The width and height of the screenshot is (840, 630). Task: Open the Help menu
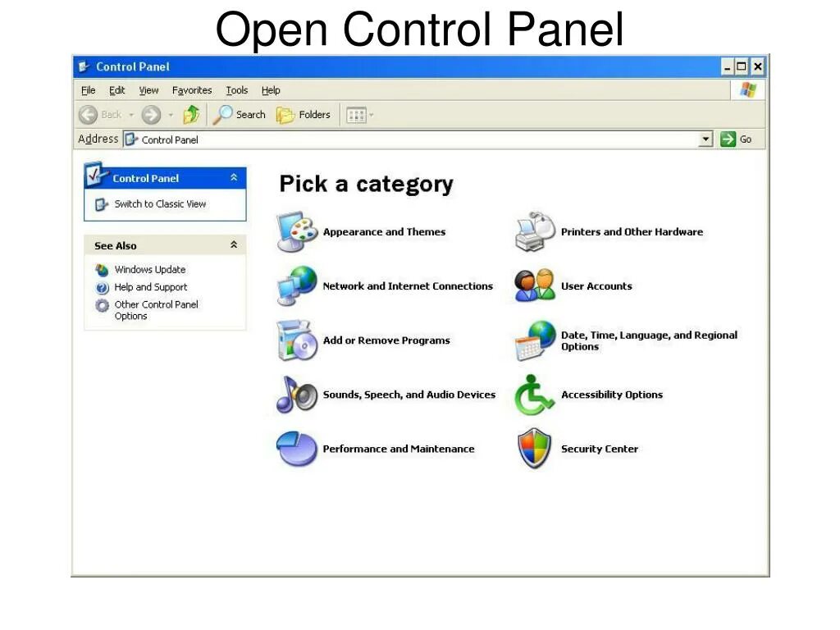pos(271,90)
